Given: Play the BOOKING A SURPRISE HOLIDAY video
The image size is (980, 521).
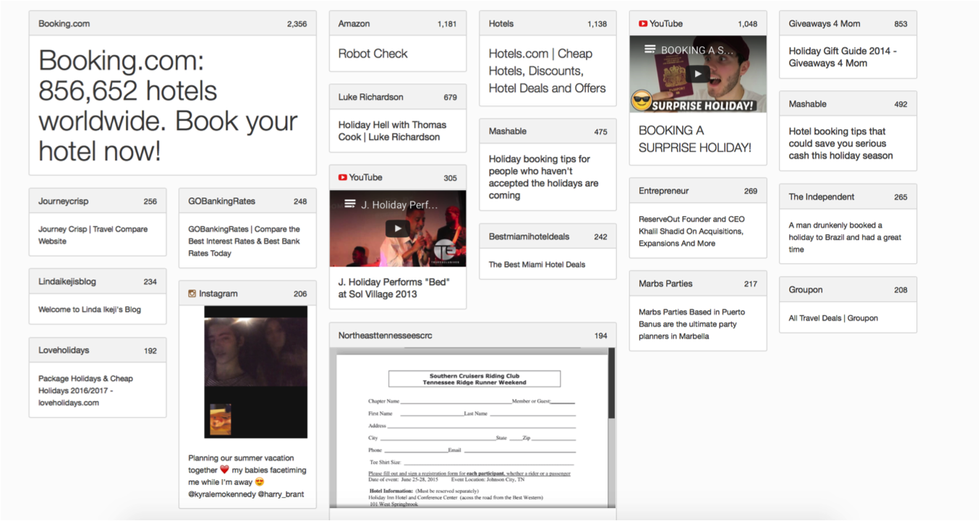Looking at the screenshot, I should tap(697, 74).
